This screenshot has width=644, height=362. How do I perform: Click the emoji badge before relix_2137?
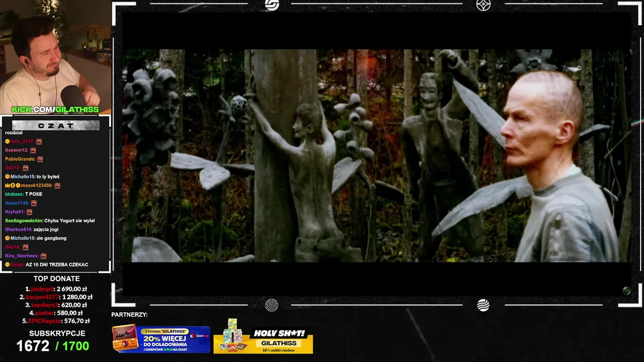8,141
